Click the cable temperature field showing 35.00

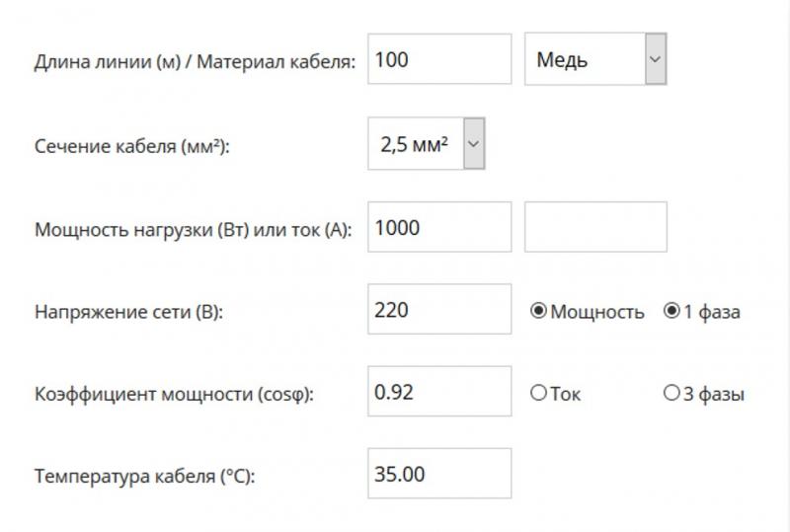[x=438, y=475]
